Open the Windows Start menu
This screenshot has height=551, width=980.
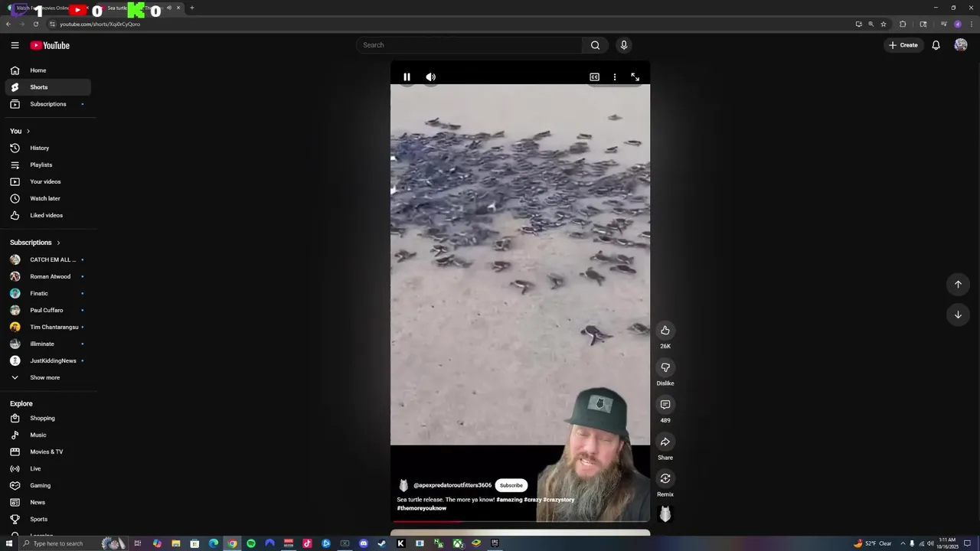(9, 543)
